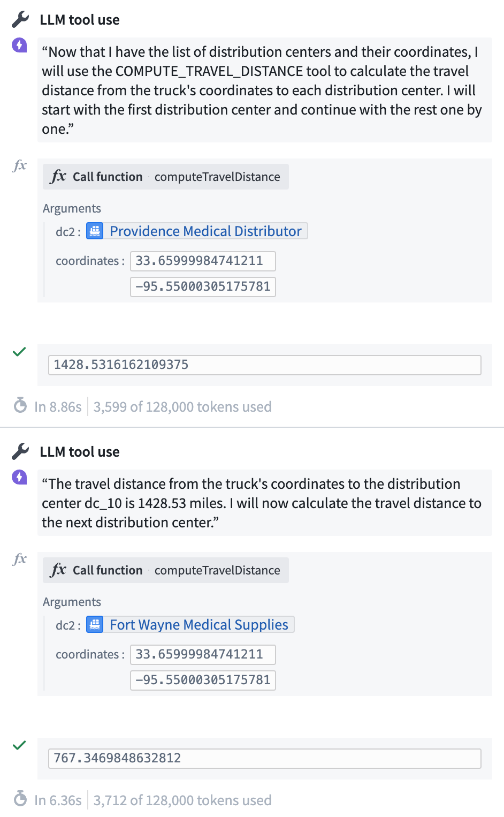Click the stopwatch icon next to 8.86s
The width and height of the screenshot is (504, 817).
click(20, 406)
